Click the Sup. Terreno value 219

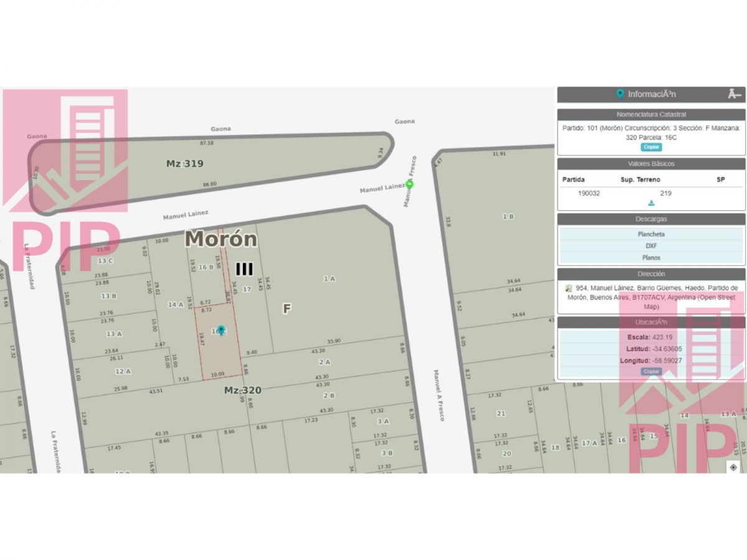665,193
